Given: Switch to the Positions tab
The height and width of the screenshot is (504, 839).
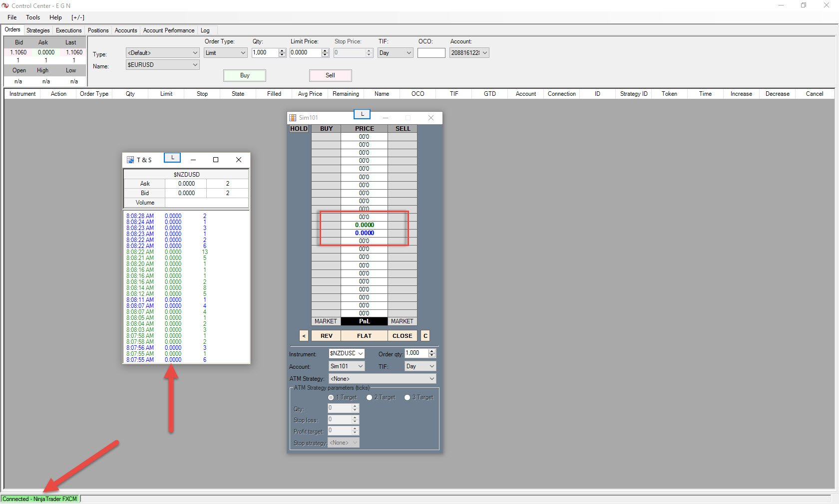Looking at the screenshot, I should (x=98, y=30).
